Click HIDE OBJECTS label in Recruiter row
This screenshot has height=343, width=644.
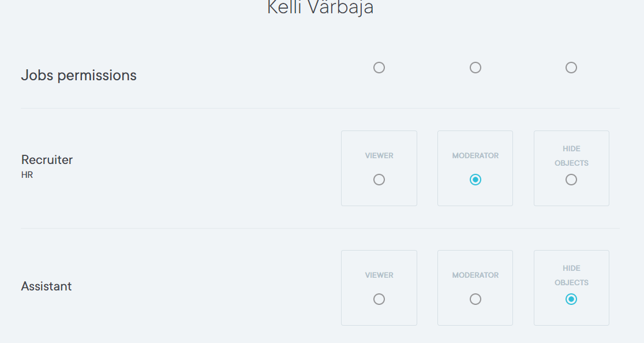click(x=571, y=156)
